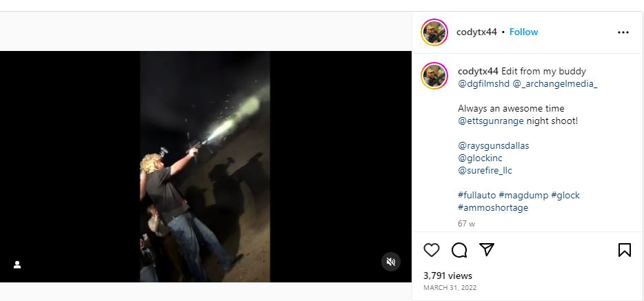Open the three-dots more options menu
Viewport: 644px width, 301px height.
pos(623,32)
